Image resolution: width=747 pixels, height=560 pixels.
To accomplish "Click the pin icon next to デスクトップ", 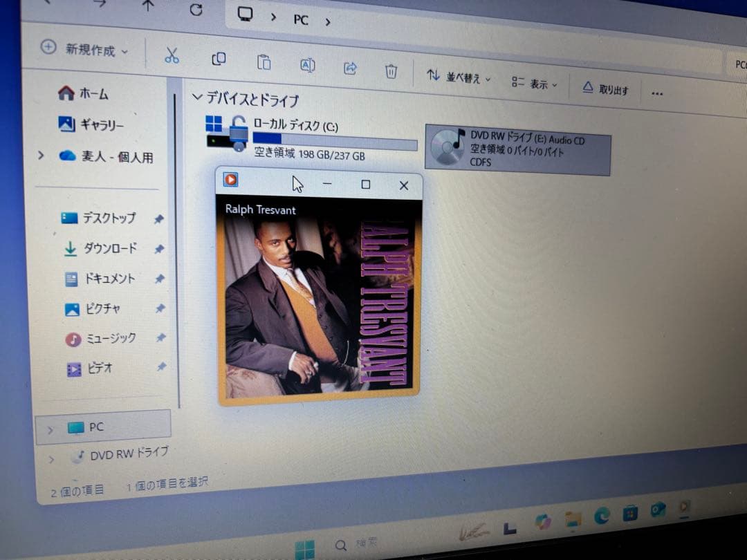I will (158, 219).
